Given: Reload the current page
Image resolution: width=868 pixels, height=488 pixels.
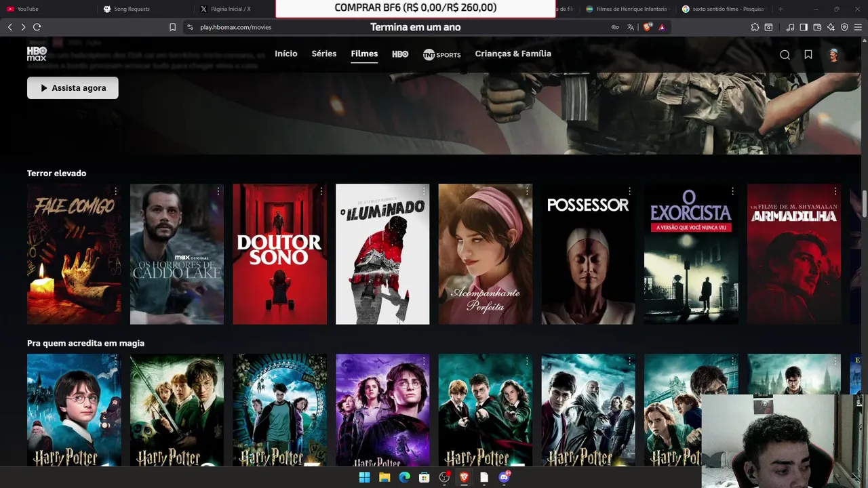Looking at the screenshot, I should click(x=37, y=27).
